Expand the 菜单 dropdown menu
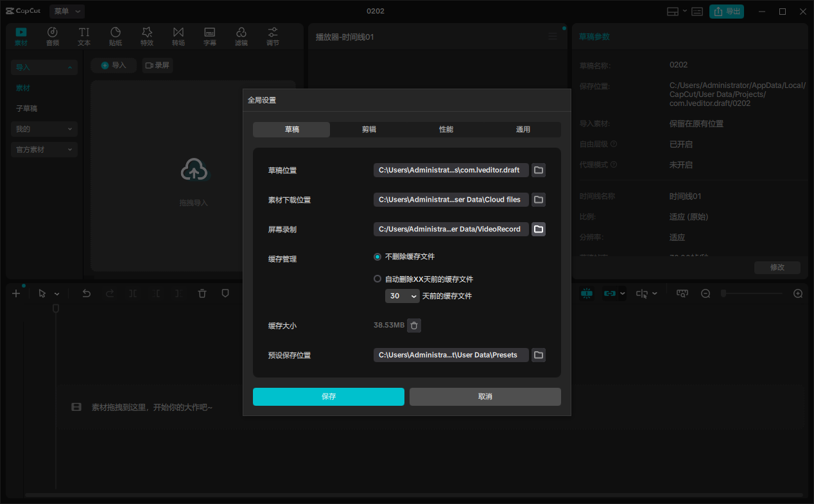The width and height of the screenshot is (814, 504). (x=67, y=12)
